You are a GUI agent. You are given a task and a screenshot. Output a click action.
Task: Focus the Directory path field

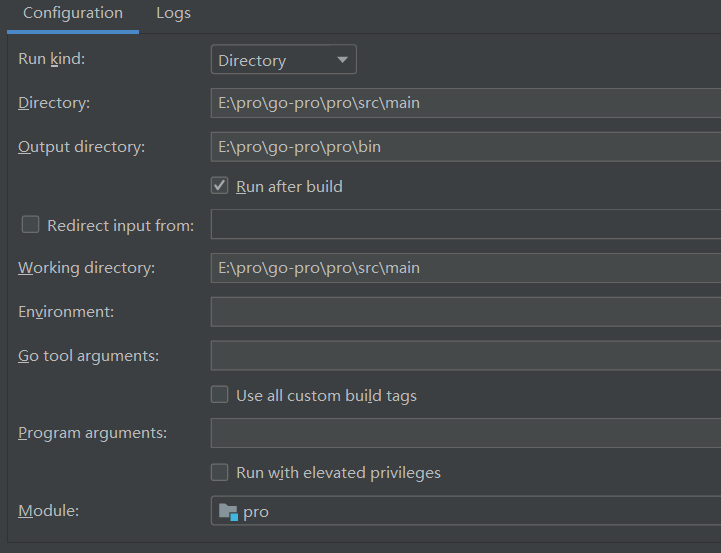click(x=466, y=103)
